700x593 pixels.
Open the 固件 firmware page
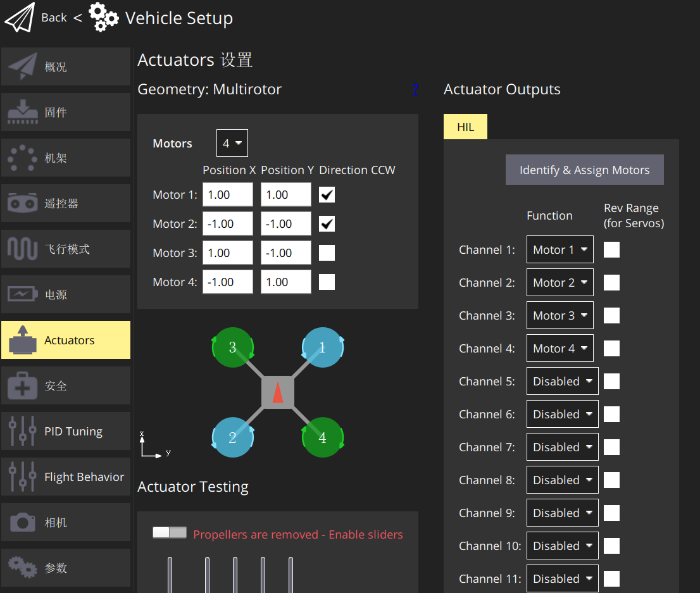click(x=66, y=112)
